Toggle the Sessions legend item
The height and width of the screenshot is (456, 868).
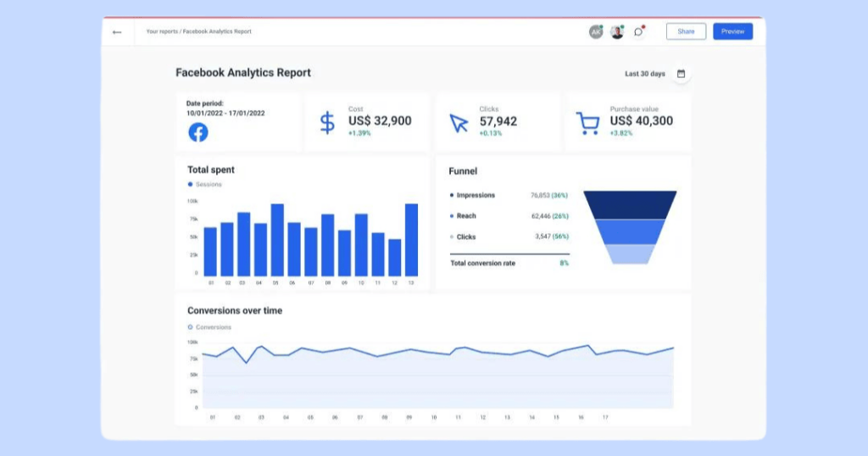pos(205,184)
